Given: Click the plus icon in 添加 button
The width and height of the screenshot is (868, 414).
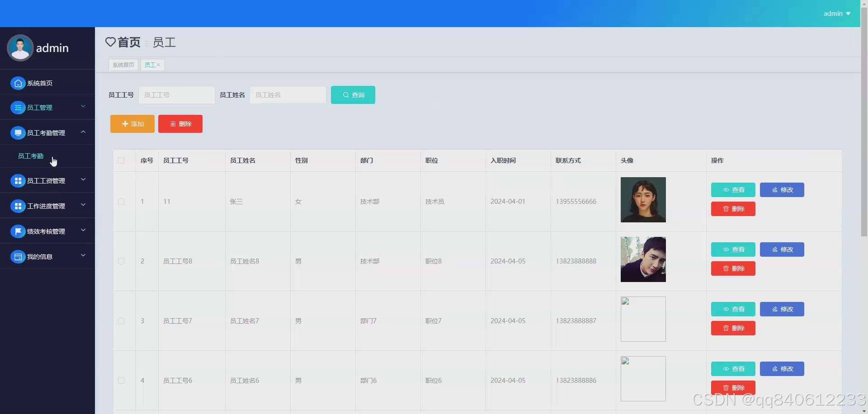Looking at the screenshot, I should [x=125, y=124].
